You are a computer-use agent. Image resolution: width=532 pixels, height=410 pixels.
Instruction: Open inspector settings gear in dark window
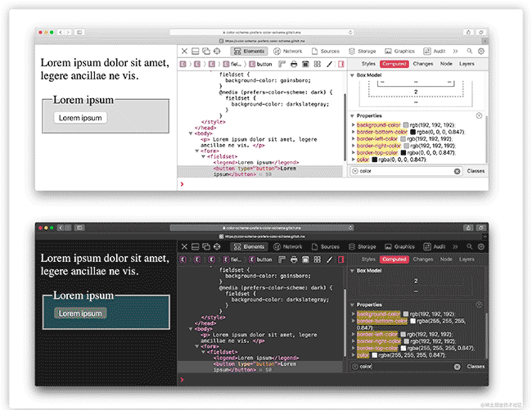[481, 246]
